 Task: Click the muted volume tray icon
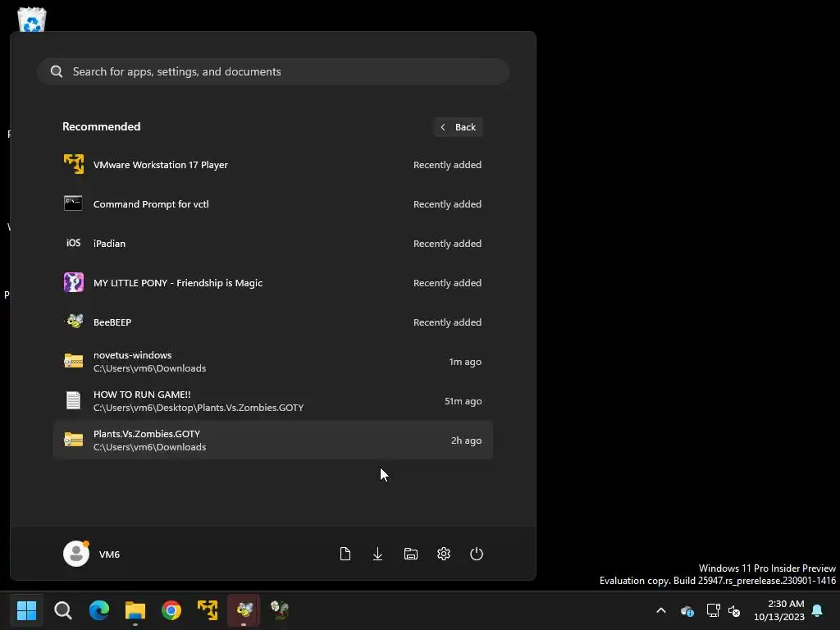coord(734,610)
